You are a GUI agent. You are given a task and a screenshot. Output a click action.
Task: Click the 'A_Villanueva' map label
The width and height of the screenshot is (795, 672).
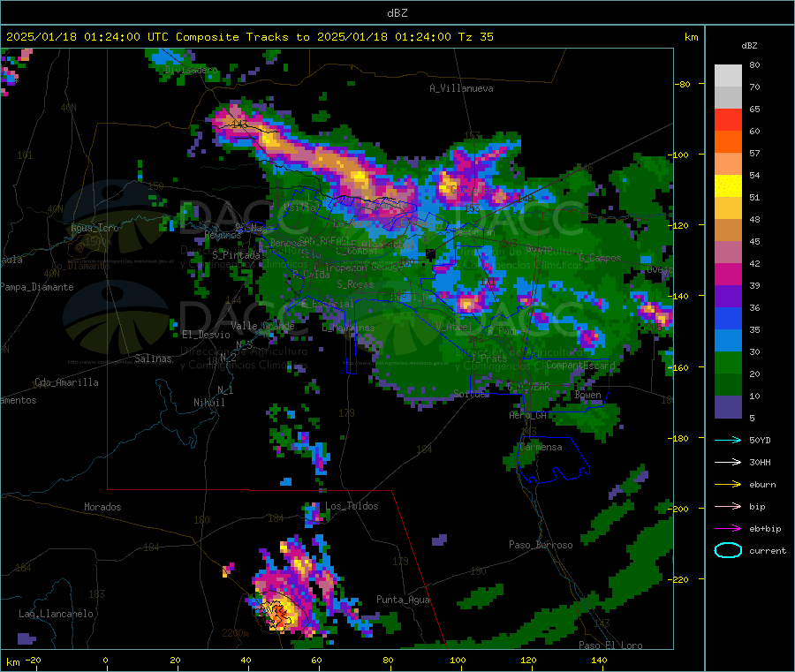(x=461, y=88)
